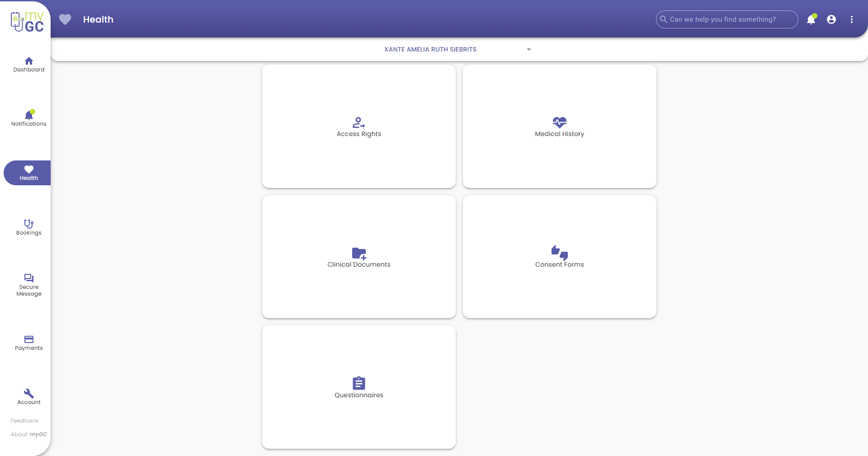868x456 pixels.
Task: Open the Consent Forms thumbs icon
Action: (559, 253)
